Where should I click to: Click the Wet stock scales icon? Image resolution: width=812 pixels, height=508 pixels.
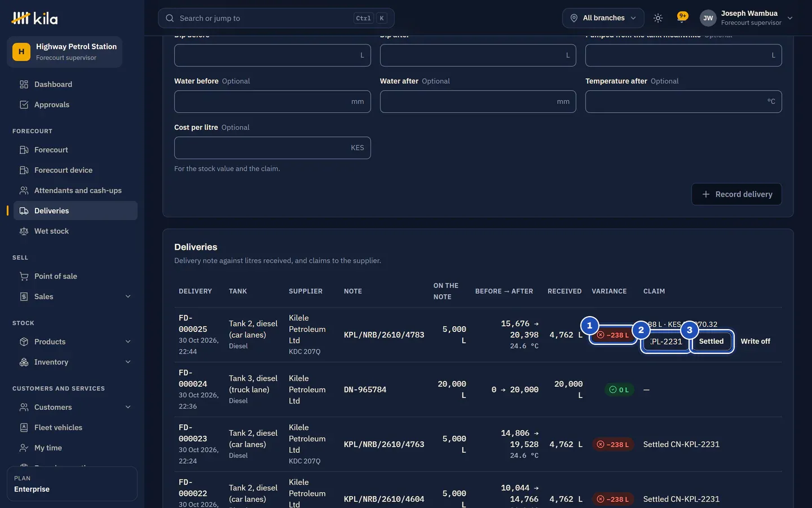(24, 231)
